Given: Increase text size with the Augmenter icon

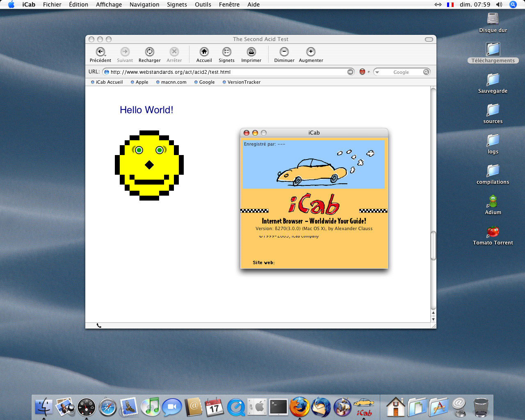Looking at the screenshot, I should (x=310, y=52).
